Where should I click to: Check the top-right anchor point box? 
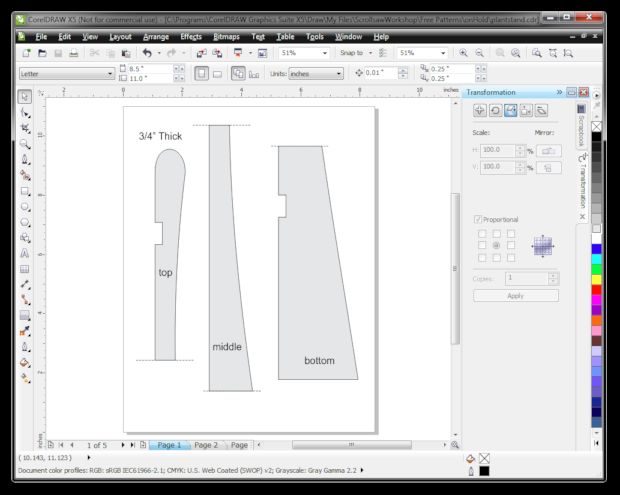(511, 234)
